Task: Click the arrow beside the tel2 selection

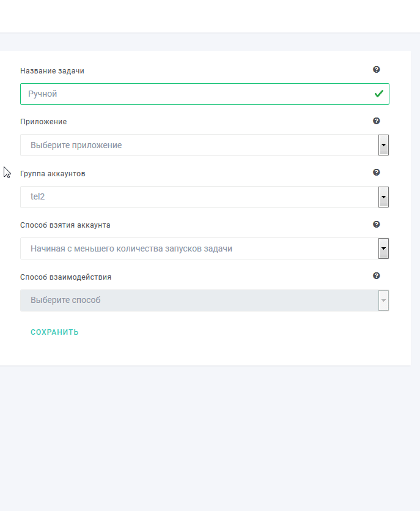Action: [383, 197]
